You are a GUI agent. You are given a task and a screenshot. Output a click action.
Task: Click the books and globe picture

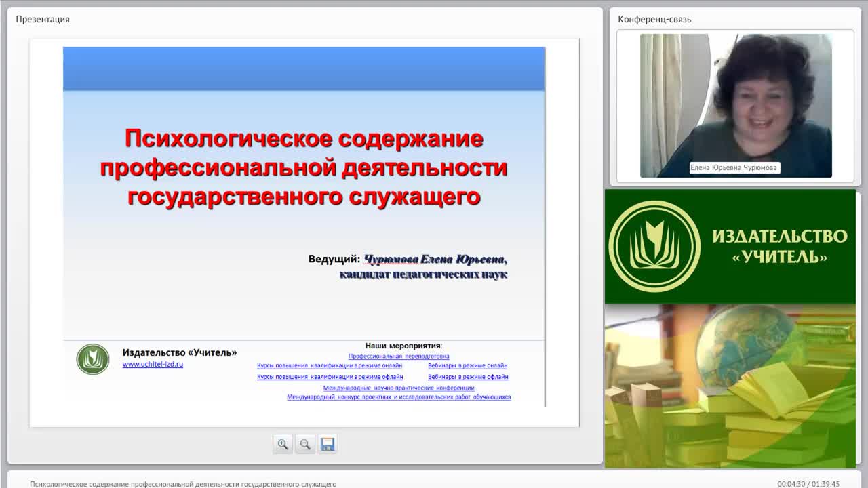click(x=730, y=386)
